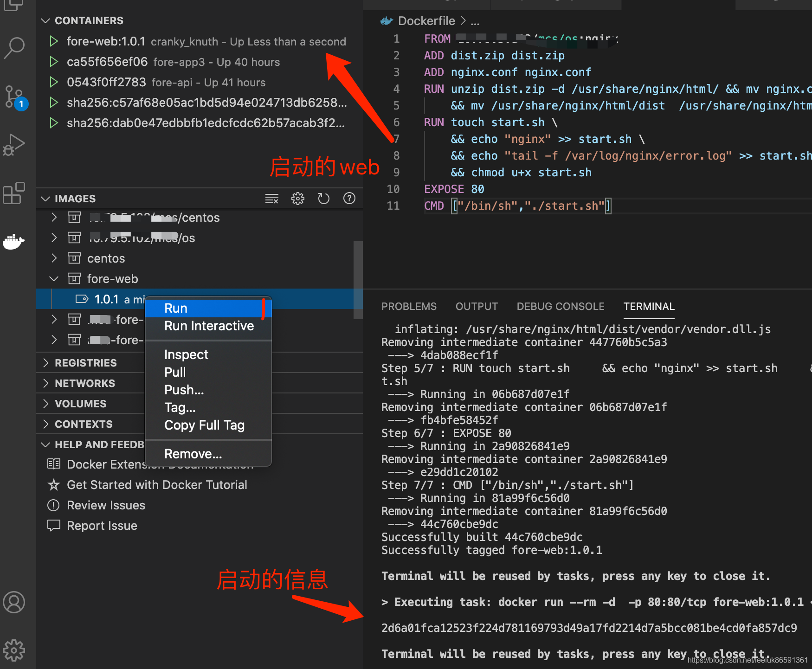Switch to the DEBUG CONSOLE tab
This screenshot has width=812, height=669.
[561, 306]
